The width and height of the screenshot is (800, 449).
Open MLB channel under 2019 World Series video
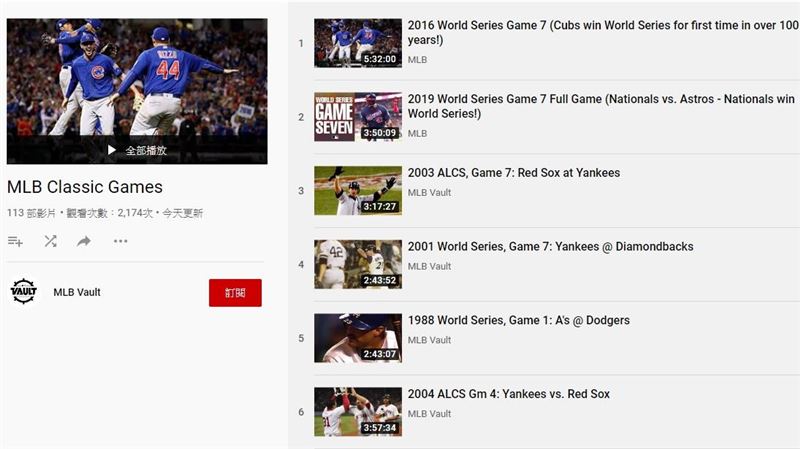coord(417,134)
